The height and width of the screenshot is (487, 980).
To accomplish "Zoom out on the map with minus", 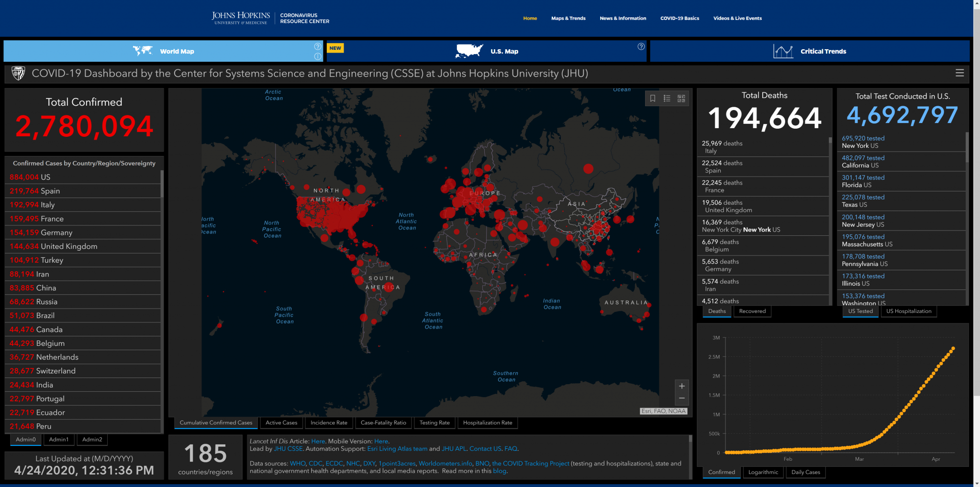I will pyautogui.click(x=682, y=398).
